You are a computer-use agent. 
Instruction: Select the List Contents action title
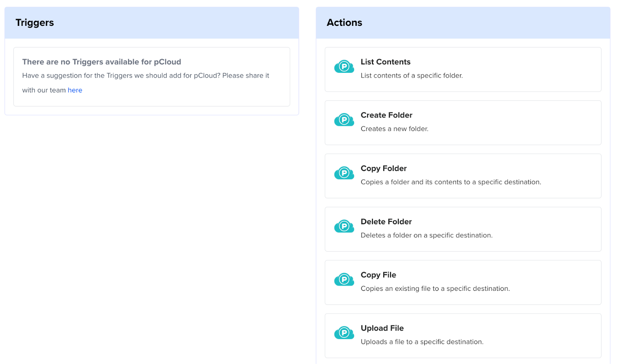[x=385, y=62]
